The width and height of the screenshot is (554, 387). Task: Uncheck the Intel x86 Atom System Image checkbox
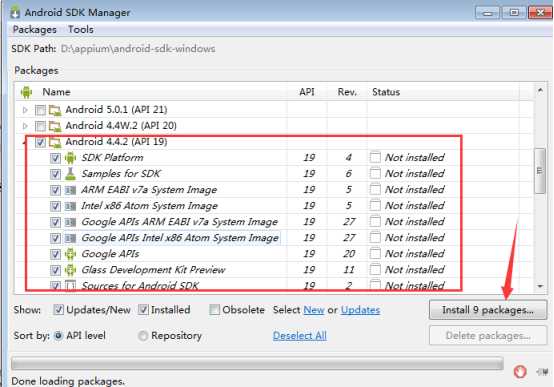55,206
